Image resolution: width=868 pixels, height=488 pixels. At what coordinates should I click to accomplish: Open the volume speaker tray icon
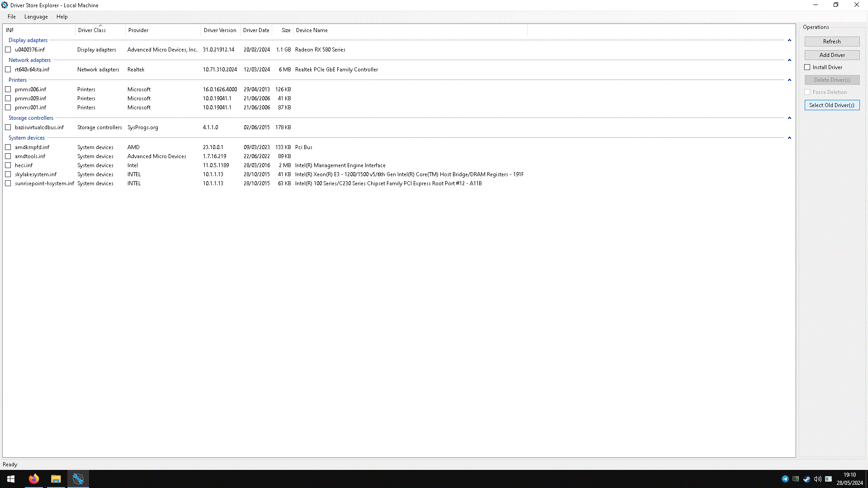tap(817, 479)
